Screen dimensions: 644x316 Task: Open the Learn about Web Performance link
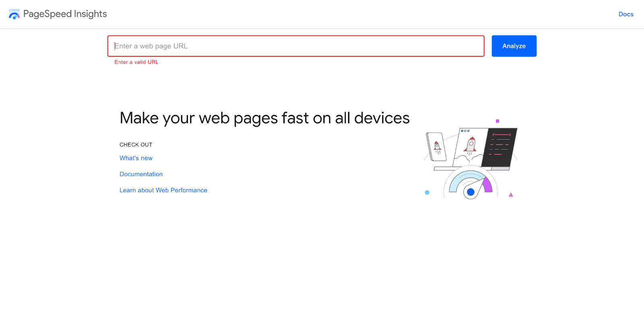163,190
